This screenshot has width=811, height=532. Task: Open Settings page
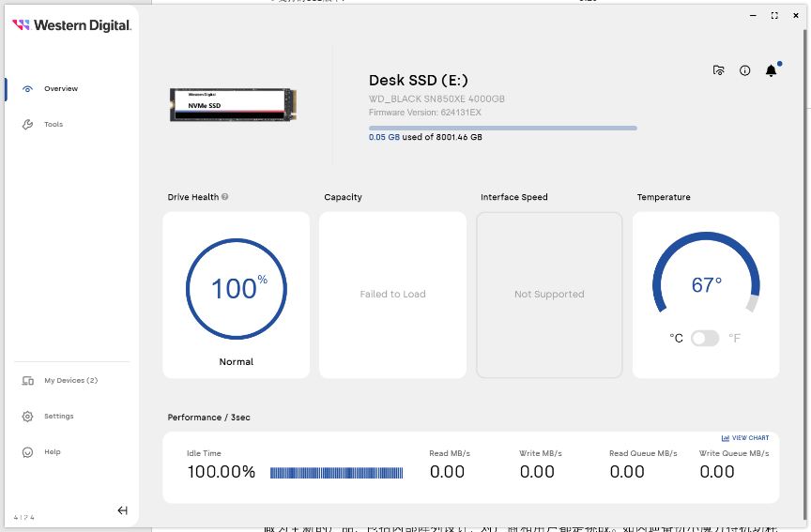point(58,417)
